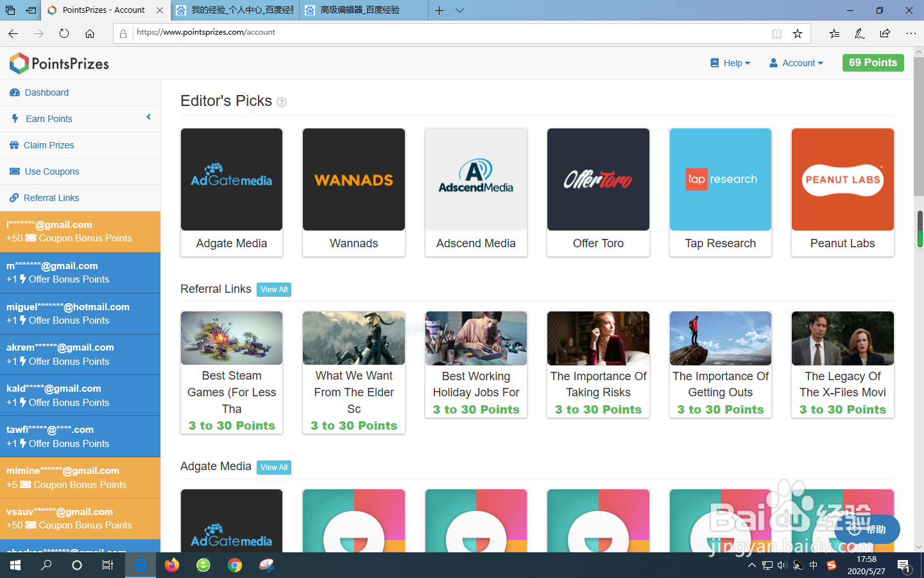Open the Peanut Labs card
The height and width of the screenshot is (578, 924).
click(x=843, y=192)
